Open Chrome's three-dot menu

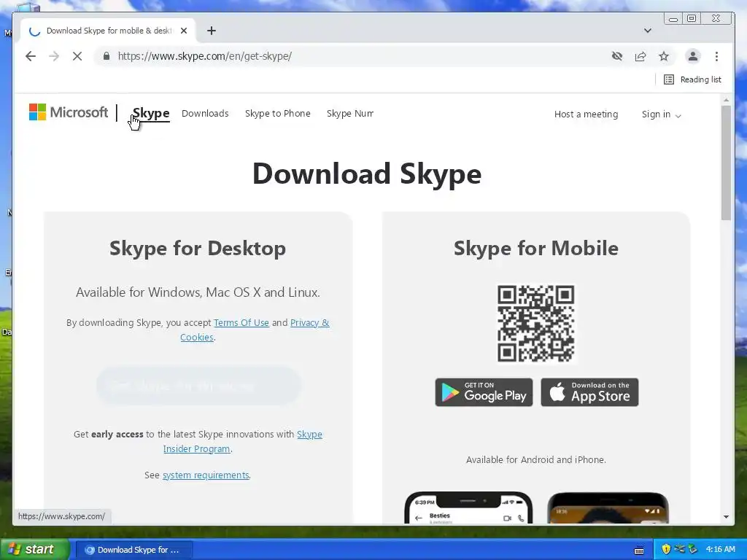point(716,56)
